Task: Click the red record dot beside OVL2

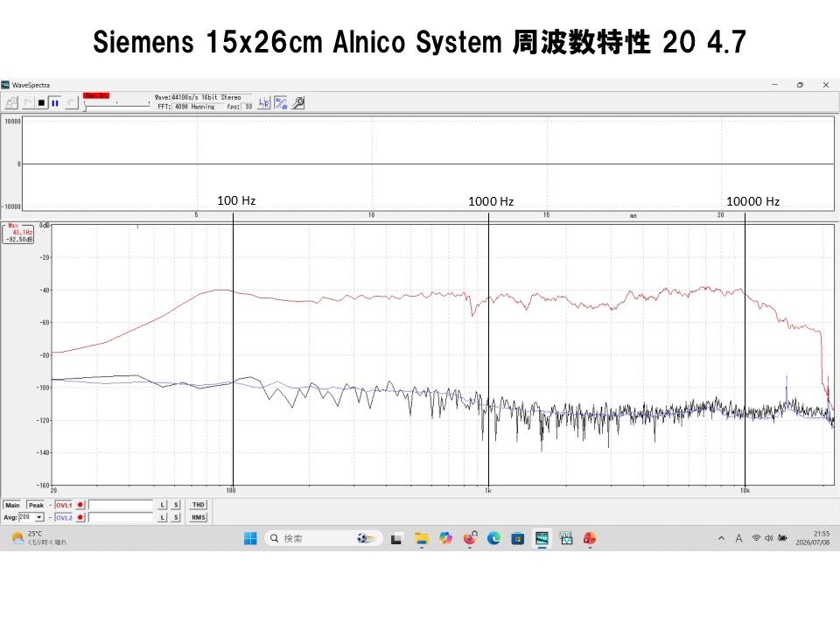Action: (80, 517)
